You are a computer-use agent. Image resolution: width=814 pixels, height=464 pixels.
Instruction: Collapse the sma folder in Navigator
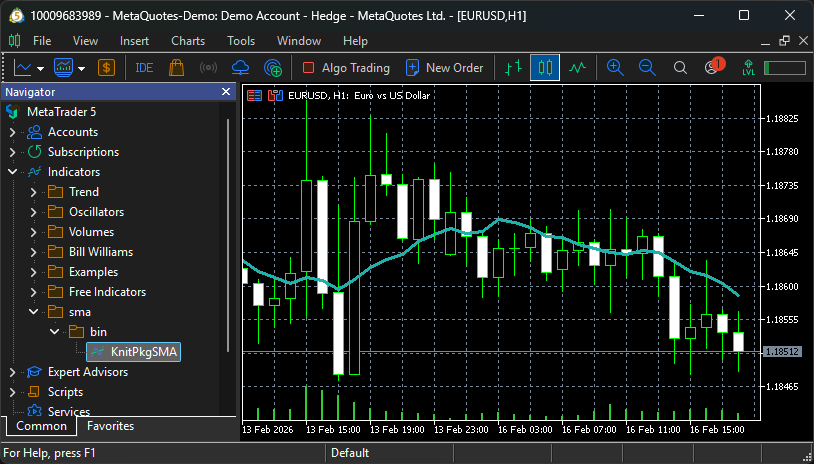(x=33, y=312)
